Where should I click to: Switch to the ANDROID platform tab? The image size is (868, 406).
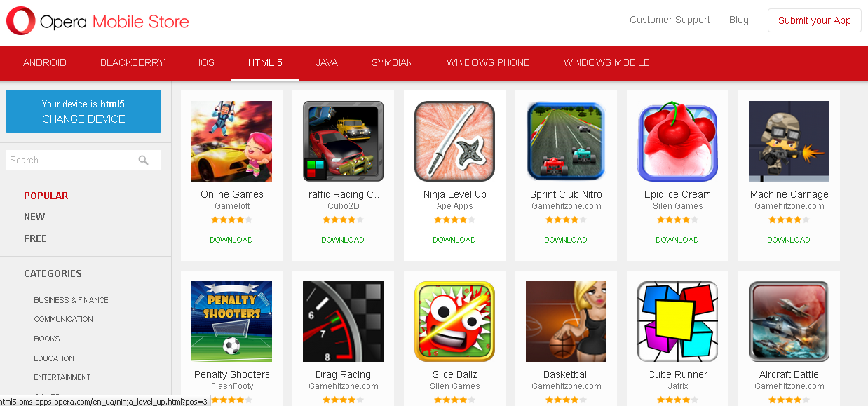coord(45,62)
